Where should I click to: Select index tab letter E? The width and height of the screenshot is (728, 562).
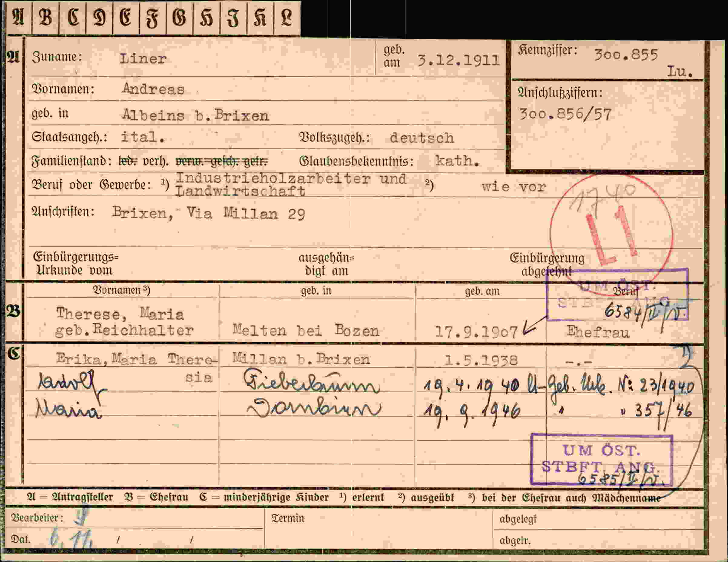(126, 18)
